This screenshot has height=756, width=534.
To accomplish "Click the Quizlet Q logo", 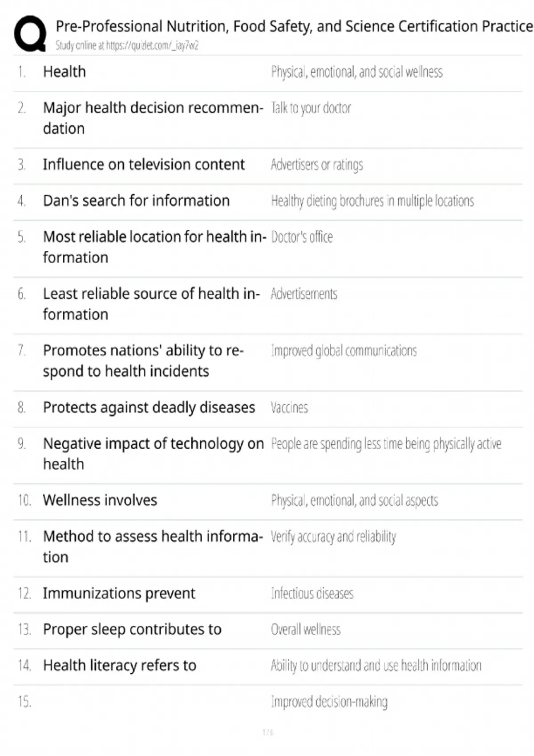I will click(x=30, y=34).
